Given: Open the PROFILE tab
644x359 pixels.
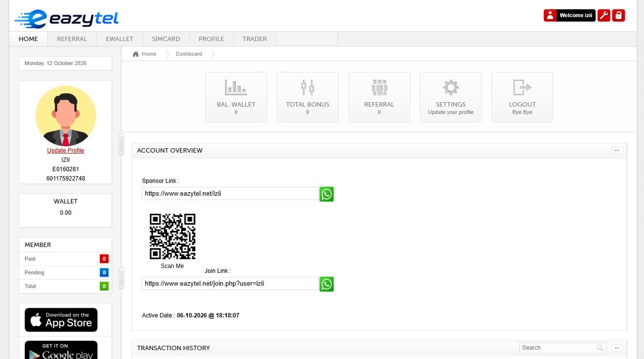Looking at the screenshot, I should (x=211, y=39).
